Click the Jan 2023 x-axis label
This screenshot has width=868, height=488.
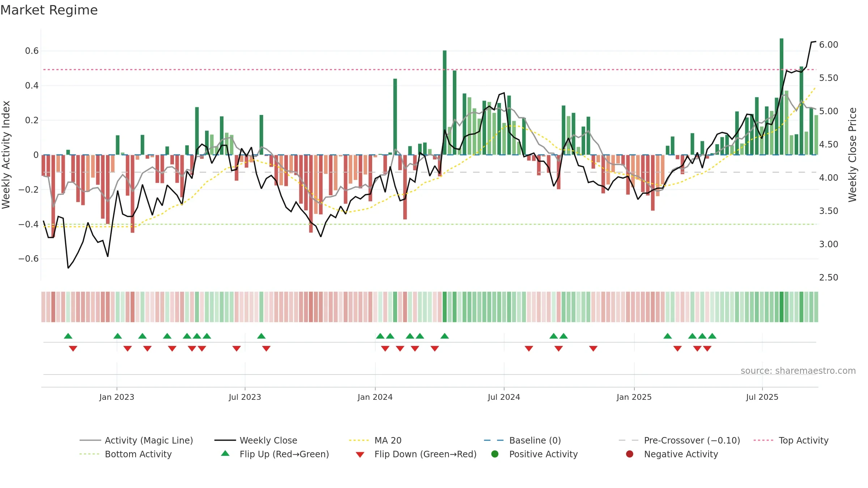116,397
